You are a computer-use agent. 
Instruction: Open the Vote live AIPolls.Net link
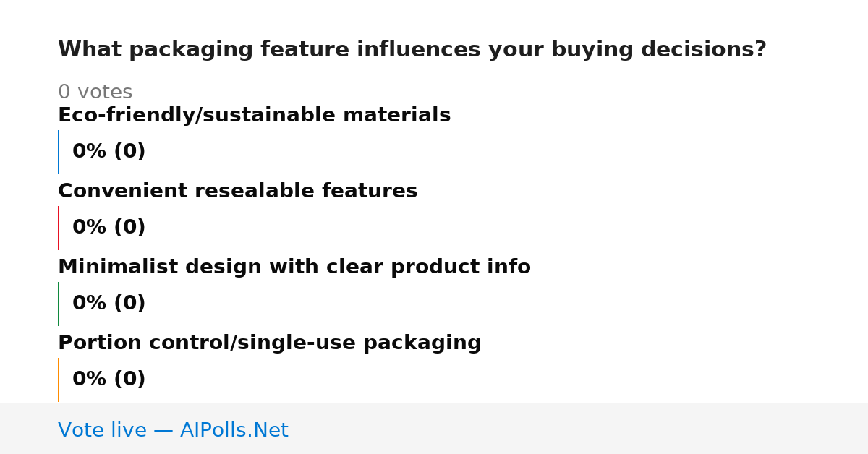tap(173, 430)
